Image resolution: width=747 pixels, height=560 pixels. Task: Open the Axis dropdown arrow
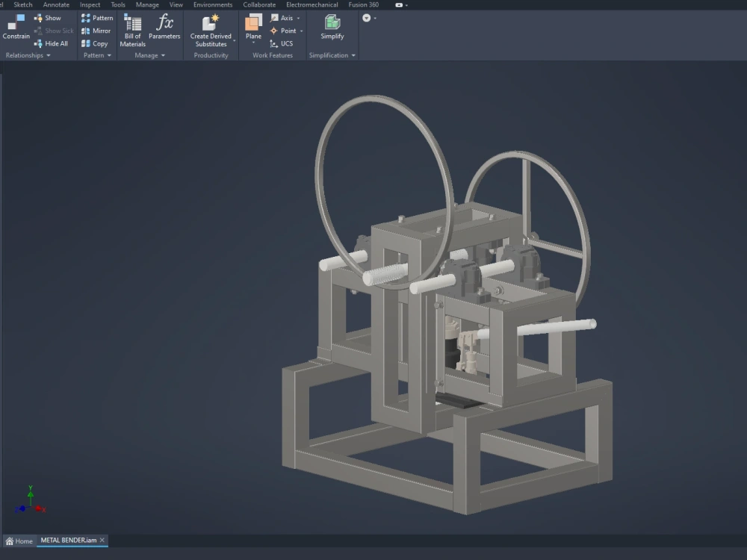click(299, 18)
